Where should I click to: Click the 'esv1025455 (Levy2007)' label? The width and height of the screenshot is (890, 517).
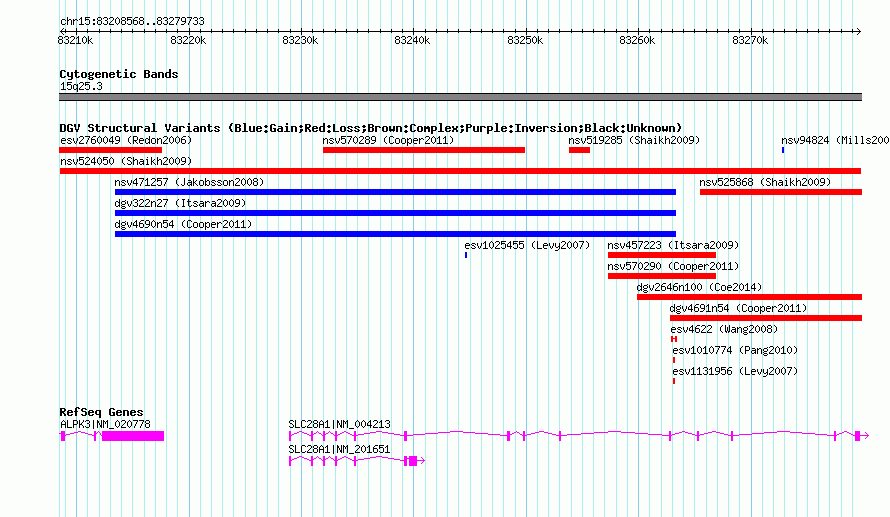527,245
